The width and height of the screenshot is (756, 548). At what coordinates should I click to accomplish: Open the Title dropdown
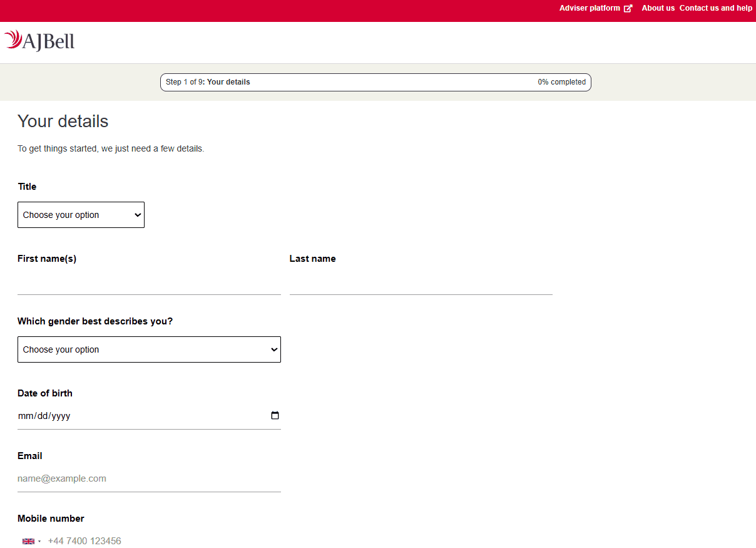(81, 215)
